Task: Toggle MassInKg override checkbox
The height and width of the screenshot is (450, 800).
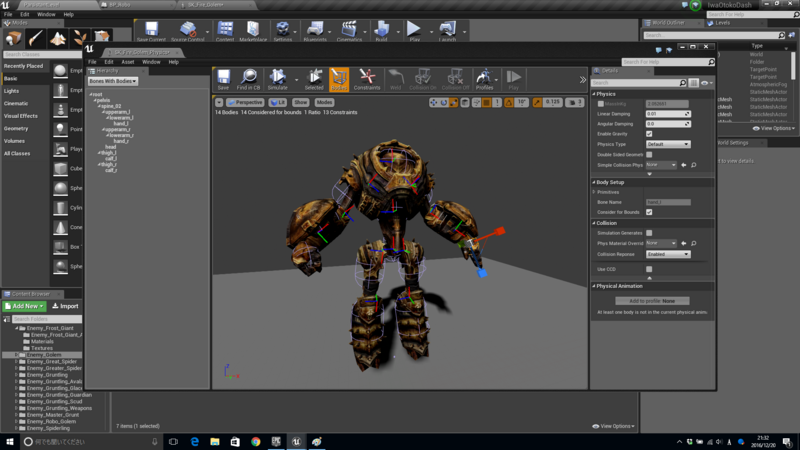Action: [601, 104]
